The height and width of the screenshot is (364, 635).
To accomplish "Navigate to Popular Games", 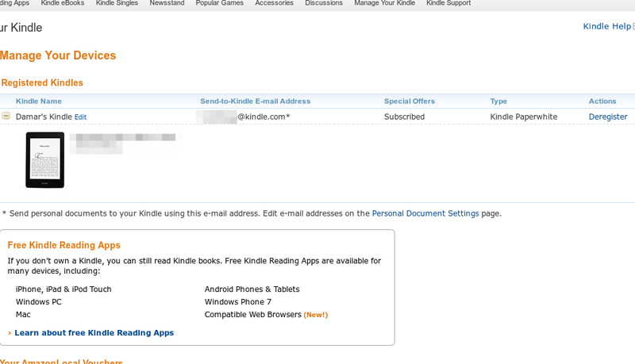I will click(219, 3).
